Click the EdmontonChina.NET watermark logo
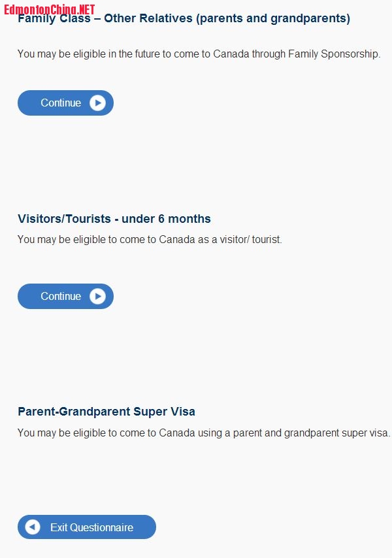The height and width of the screenshot is (558, 392). pyautogui.click(x=49, y=8)
